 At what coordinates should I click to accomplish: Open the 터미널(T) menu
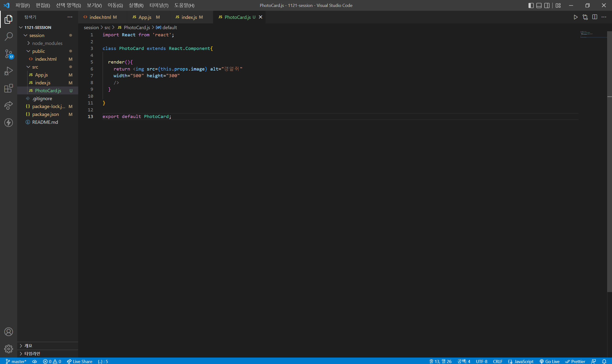(159, 5)
